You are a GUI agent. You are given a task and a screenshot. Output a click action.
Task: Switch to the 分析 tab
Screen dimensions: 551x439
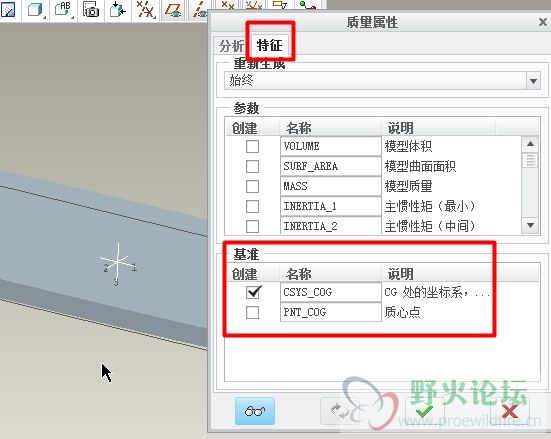pos(231,46)
